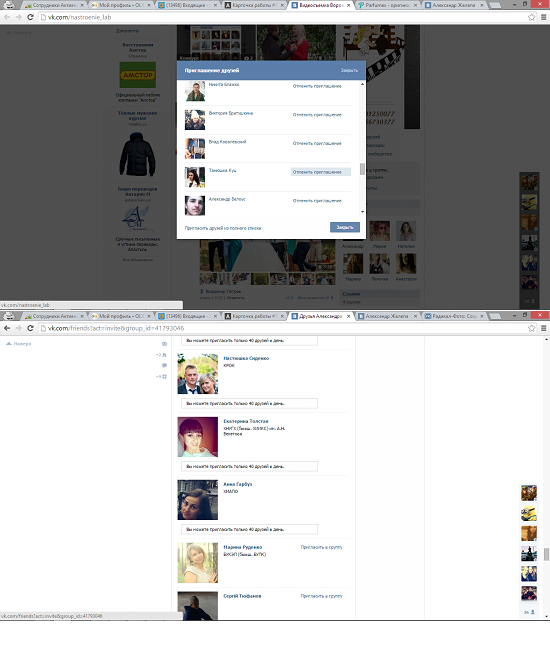Open minion avatar chat in top window sidebar

click(x=529, y=202)
